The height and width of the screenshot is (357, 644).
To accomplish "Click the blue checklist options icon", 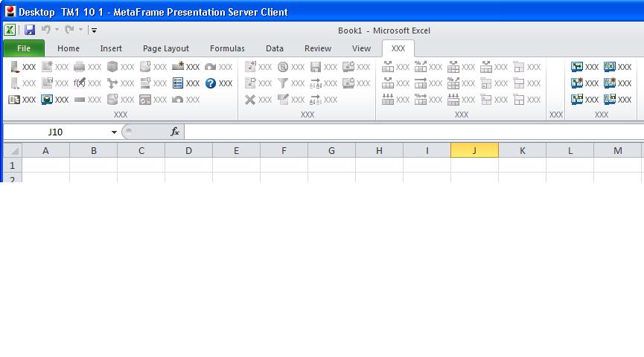I will [x=178, y=83].
